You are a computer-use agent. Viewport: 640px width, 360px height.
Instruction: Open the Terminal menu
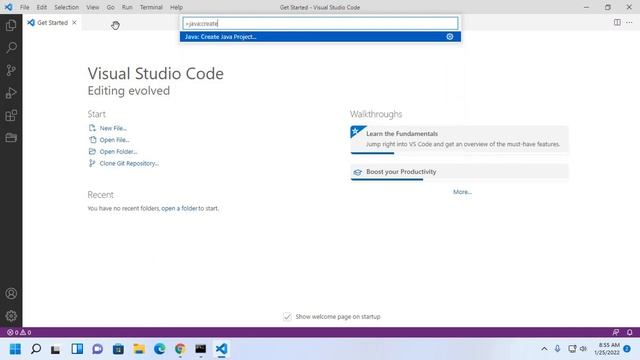[x=151, y=7]
